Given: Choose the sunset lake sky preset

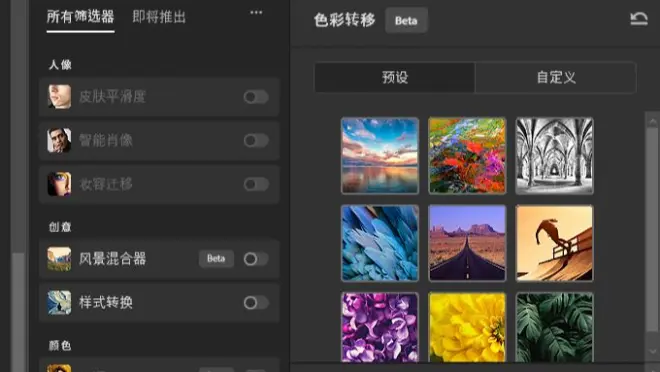Looking at the screenshot, I should pyautogui.click(x=380, y=156).
